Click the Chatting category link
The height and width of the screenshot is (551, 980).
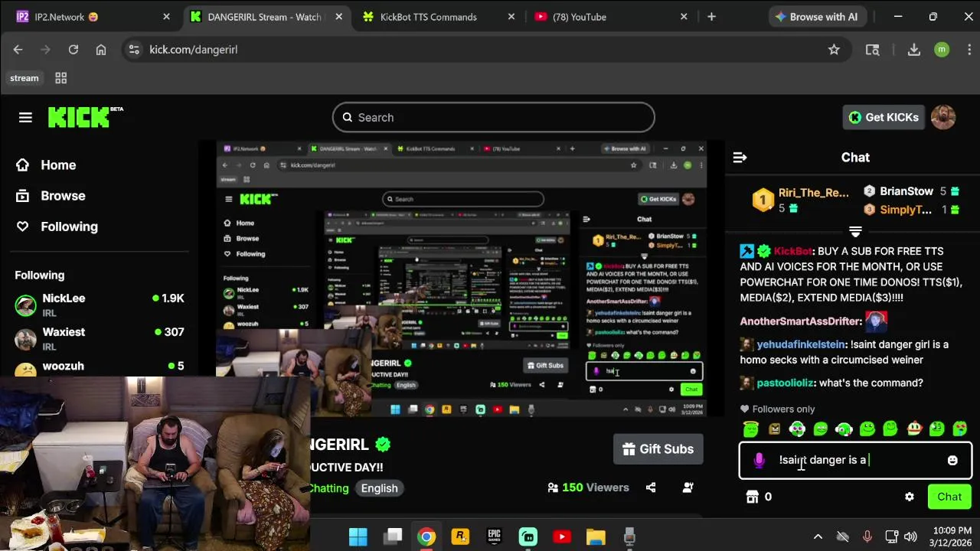click(x=329, y=488)
